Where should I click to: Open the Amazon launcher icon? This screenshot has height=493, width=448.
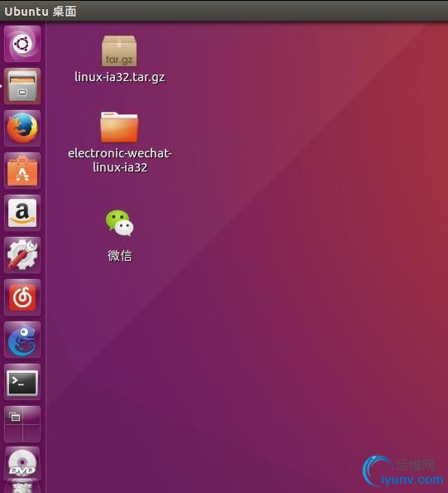pos(22,213)
